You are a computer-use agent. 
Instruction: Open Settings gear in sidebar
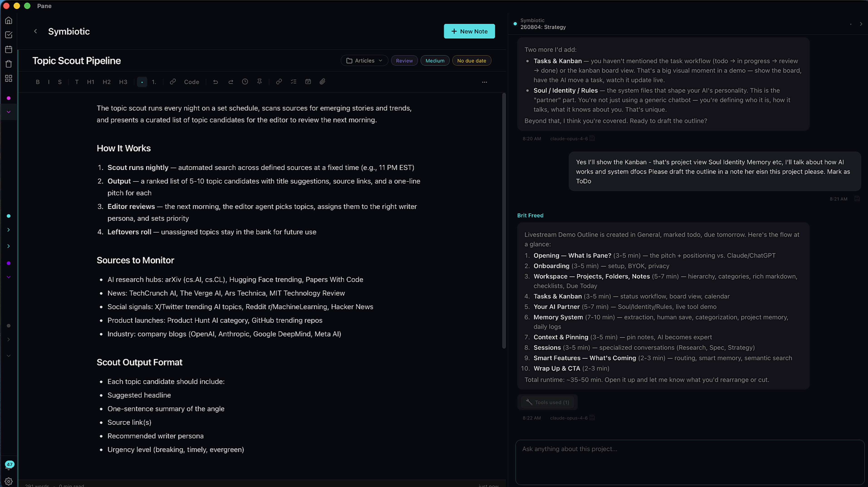tap(9, 481)
